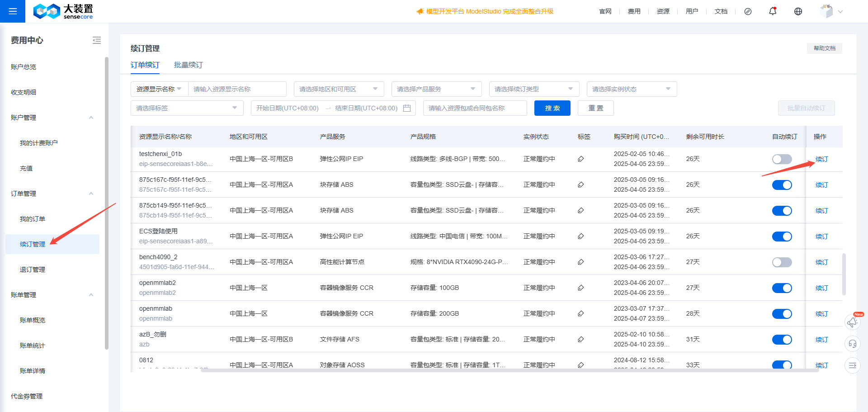Click 开始日期 date field
The width and height of the screenshot is (868, 412).
(x=288, y=108)
